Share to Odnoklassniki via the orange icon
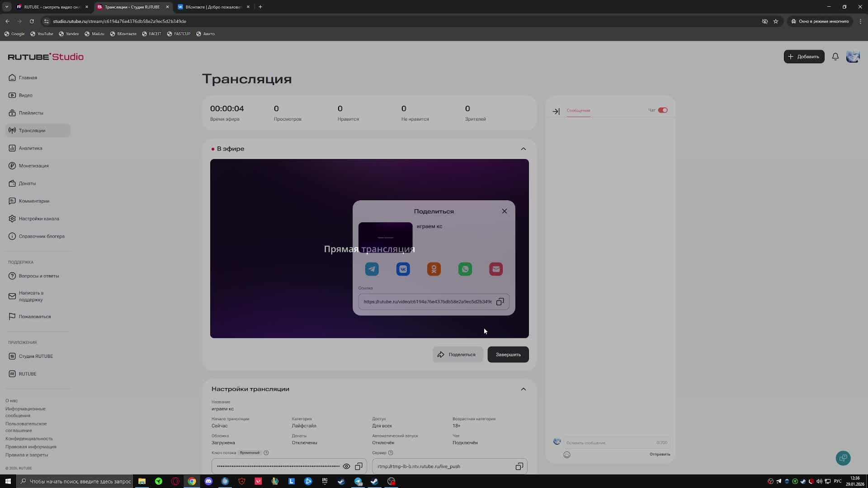The height and width of the screenshot is (488, 868). pyautogui.click(x=434, y=269)
